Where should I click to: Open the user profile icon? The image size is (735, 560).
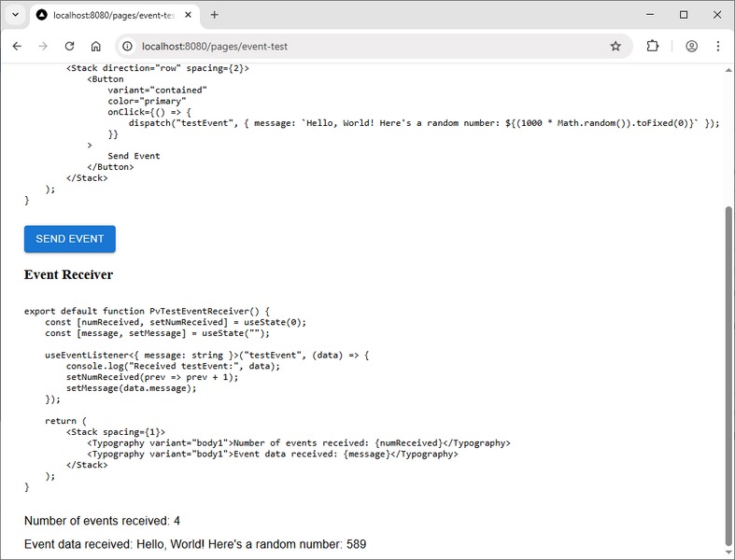click(x=692, y=46)
